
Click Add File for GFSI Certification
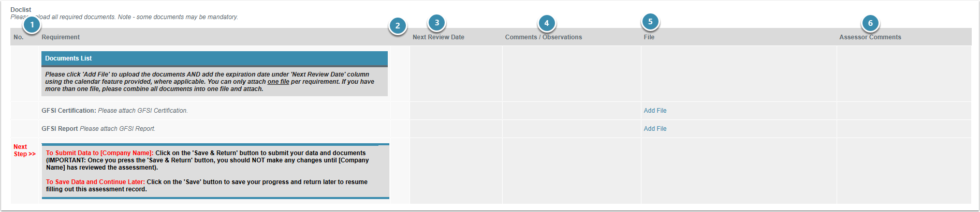pos(655,111)
